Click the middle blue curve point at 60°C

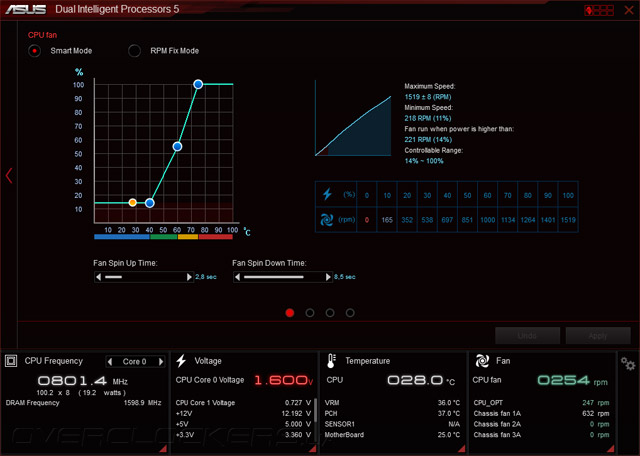[177, 146]
